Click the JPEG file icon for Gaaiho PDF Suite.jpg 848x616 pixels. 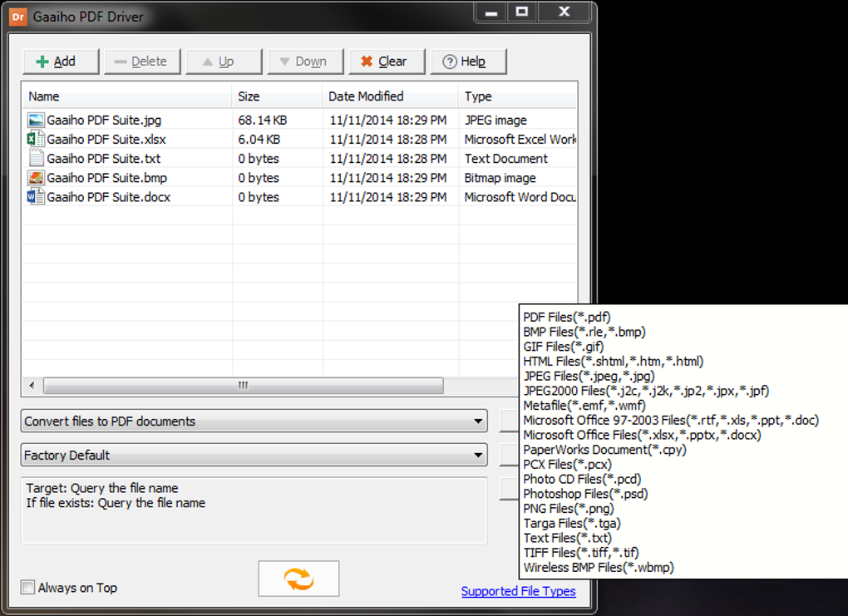pos(36,120)
